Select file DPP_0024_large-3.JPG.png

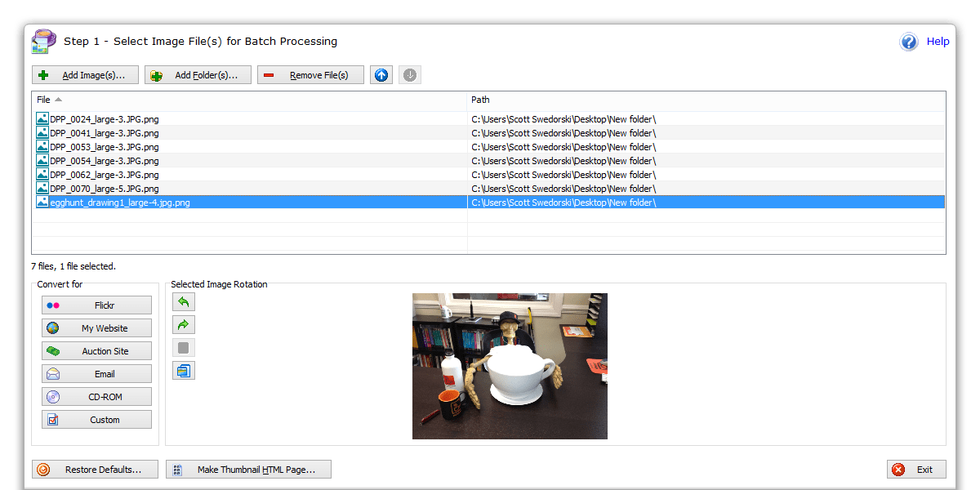pos(104,119)
